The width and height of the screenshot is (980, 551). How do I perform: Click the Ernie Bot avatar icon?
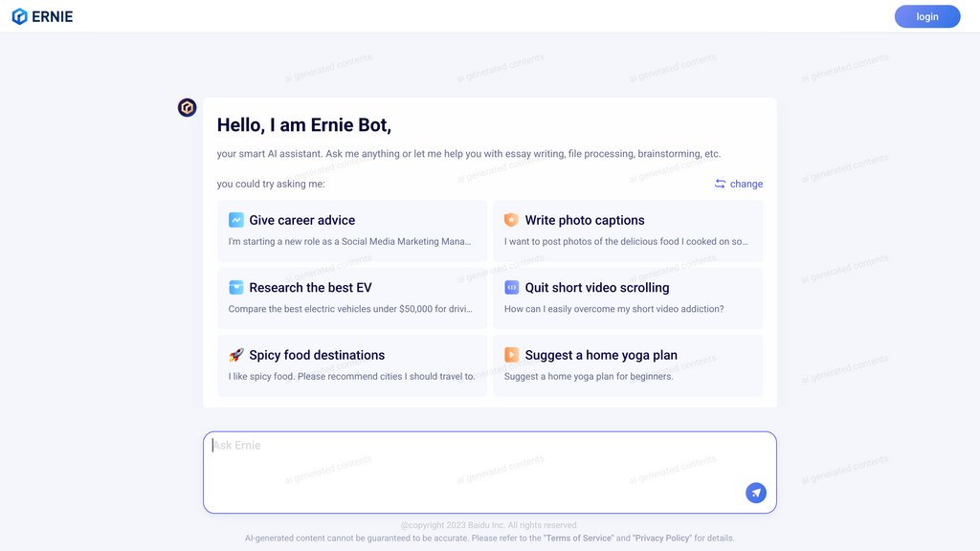187,107
